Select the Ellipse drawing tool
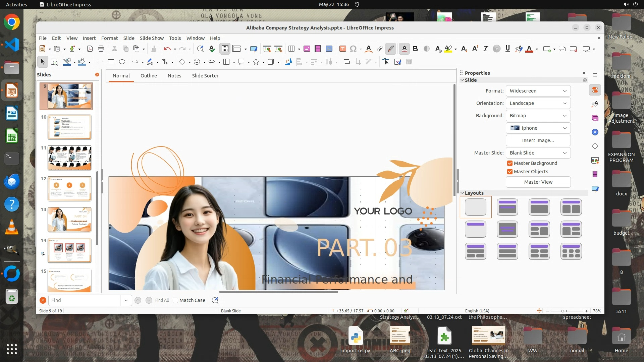 pyautogui.click(x=122, y=62)
